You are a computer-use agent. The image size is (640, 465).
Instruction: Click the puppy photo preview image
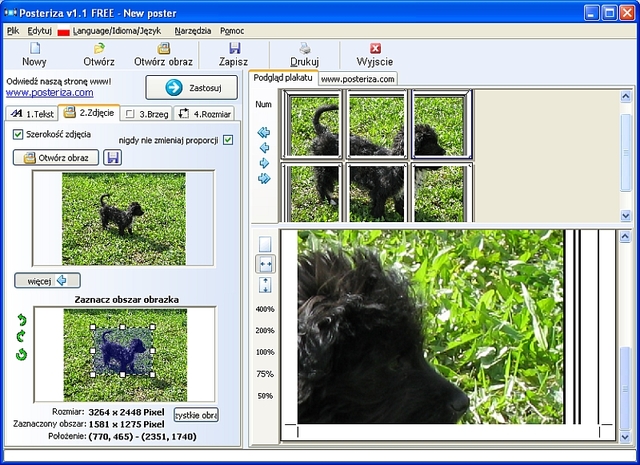tap(124, 218)
